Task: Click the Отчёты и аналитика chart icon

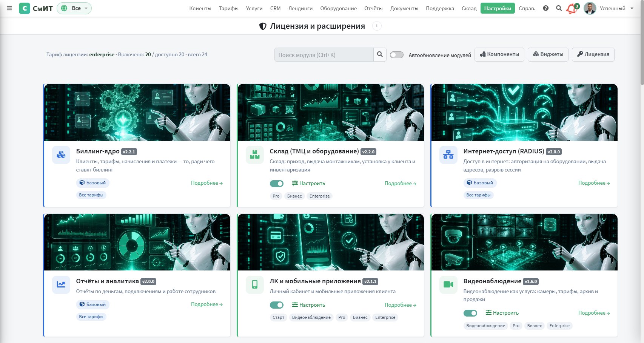Action: (x=61, y=285)
